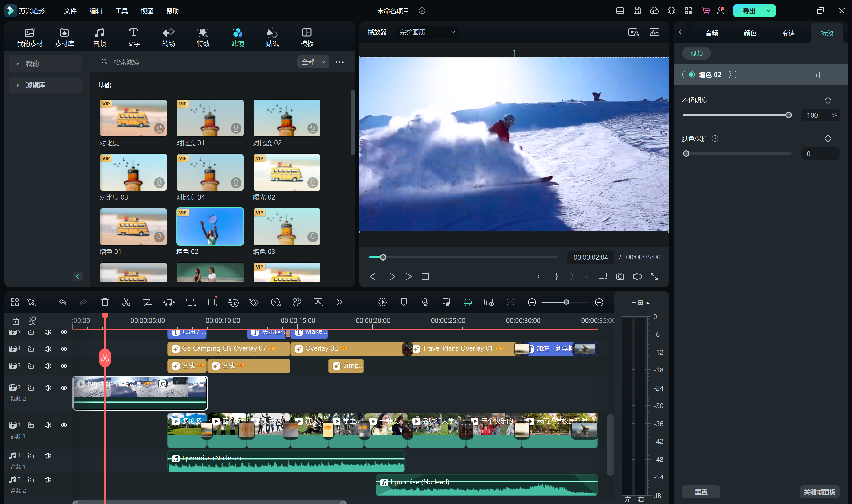Hide track 4 with eye icon
Viewport: 852px width, 504px height.
click(x=64, y=349)
